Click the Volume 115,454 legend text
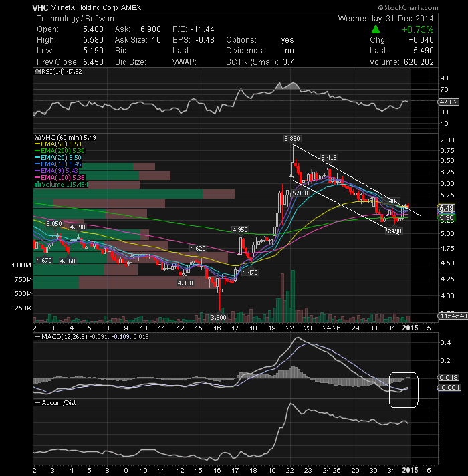 (65, 185)
